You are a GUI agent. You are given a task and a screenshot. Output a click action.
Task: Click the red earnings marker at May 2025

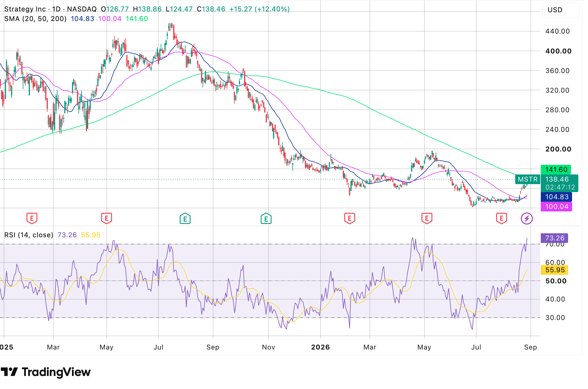tap(106, 219)
